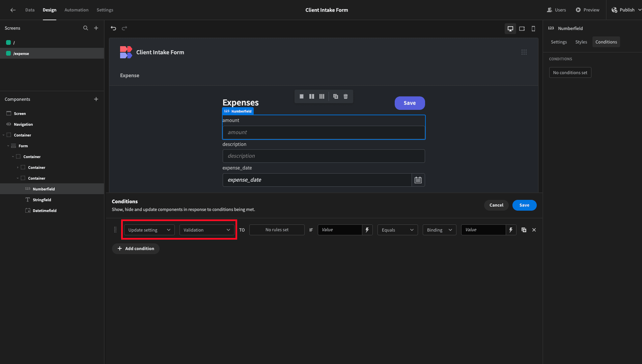Viewport: 642px width, 364px height.
Task: Open the calendar picker for expense_date
Action: (x=418, y=180)
